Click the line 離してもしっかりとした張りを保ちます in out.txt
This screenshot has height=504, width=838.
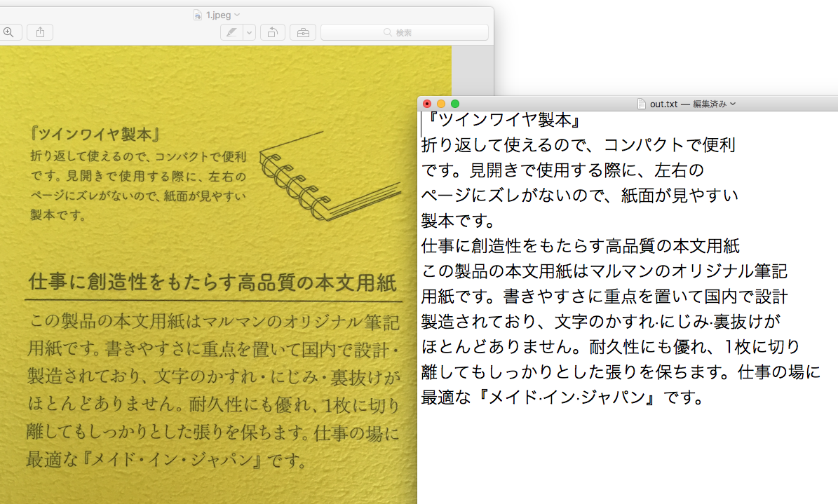coord(621,372)
